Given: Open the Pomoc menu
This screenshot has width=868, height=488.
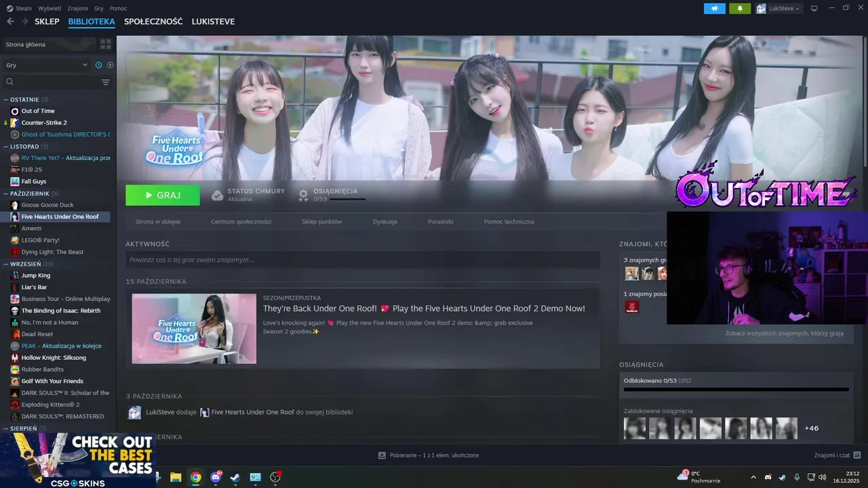Looking at the screenshot, I should pos(118,8).
